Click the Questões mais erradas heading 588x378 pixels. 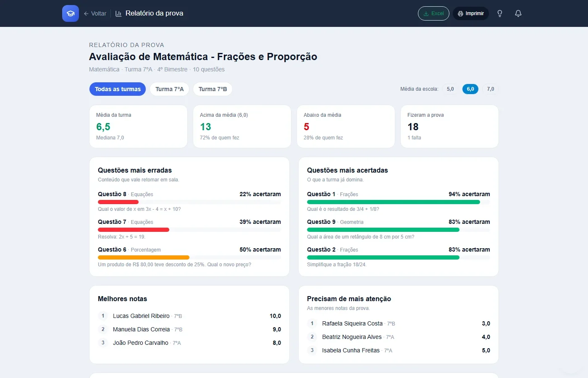135,170
